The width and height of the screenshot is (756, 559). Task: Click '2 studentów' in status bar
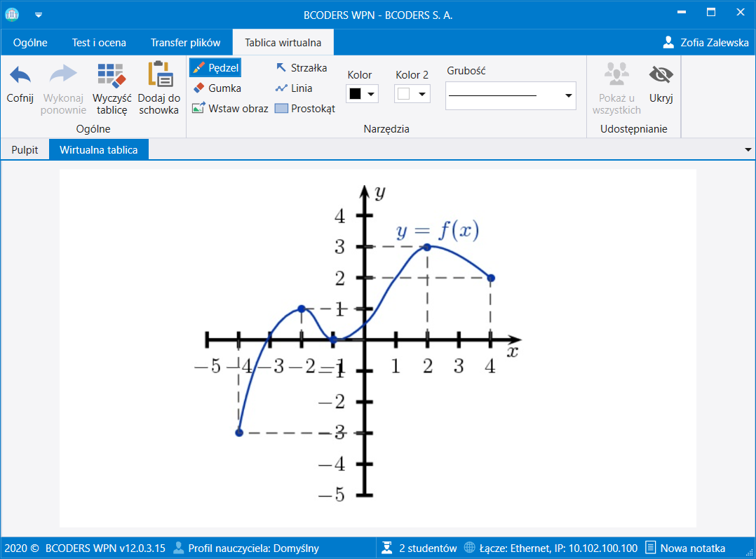428,548
